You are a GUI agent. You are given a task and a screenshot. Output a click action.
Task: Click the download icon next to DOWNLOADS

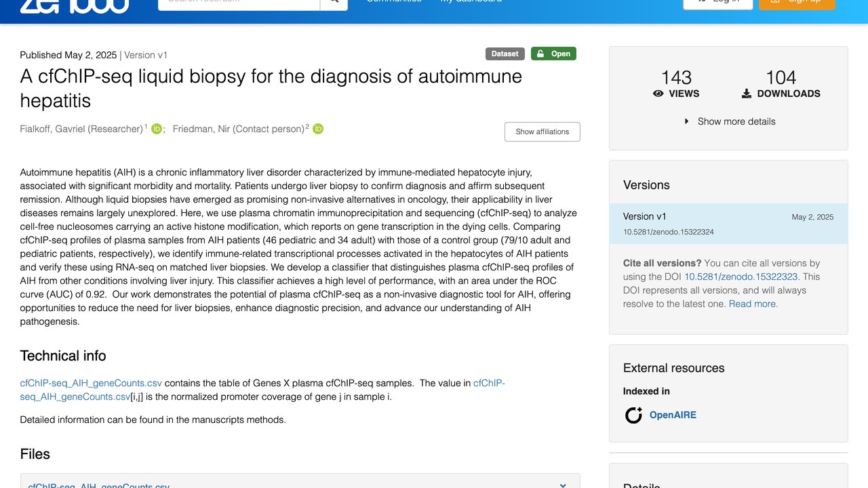[746, 94]
